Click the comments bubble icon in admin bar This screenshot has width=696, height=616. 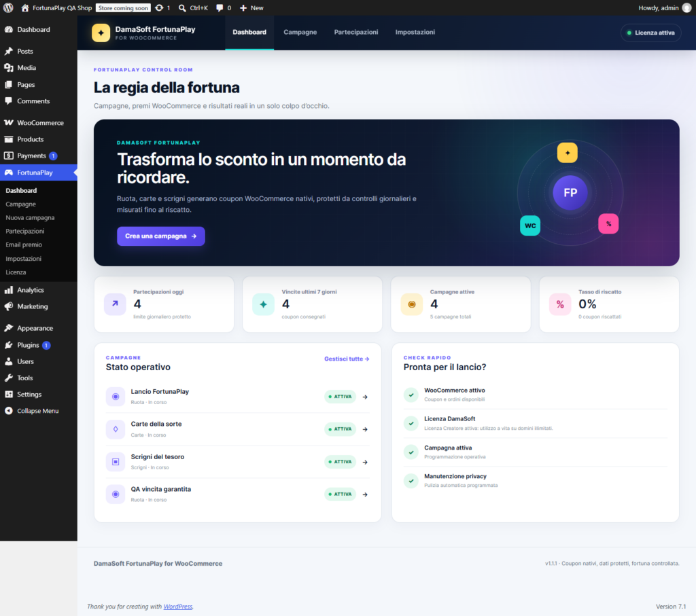click(x=220, y=8)
